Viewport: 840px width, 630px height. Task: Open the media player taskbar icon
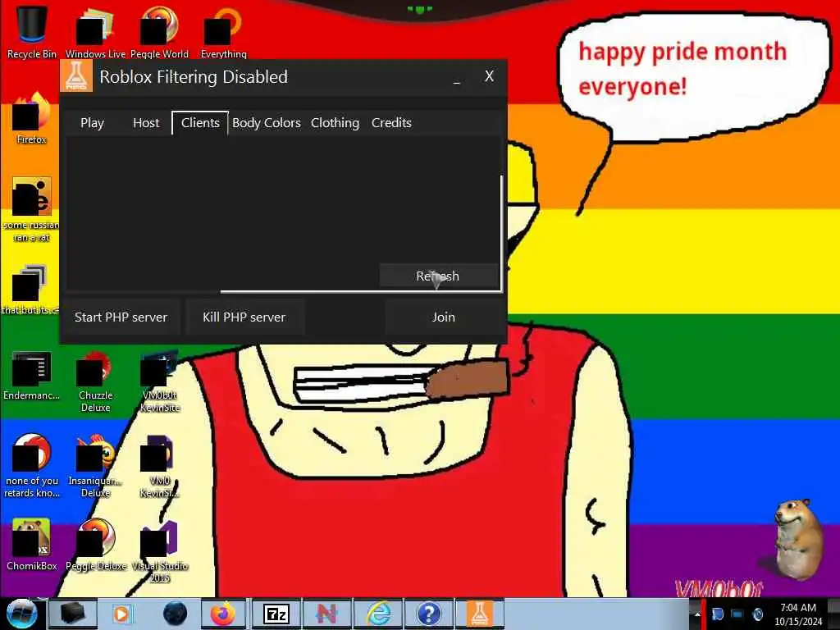[121, 614]
